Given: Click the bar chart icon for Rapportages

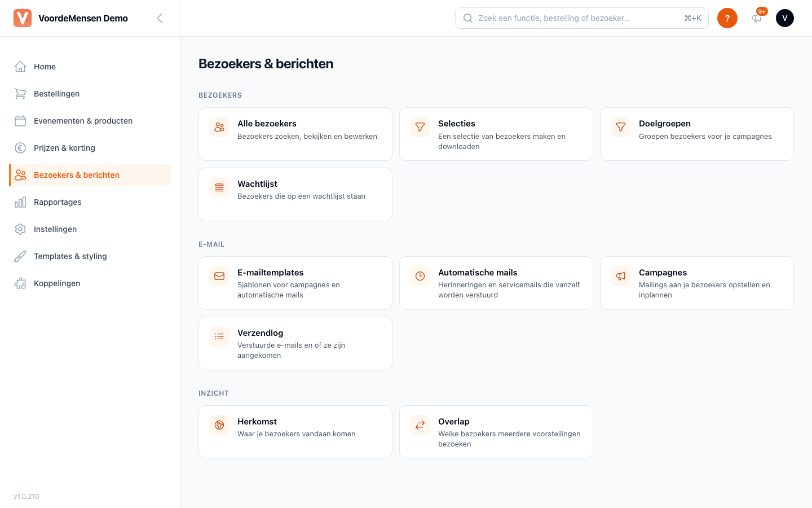Looking at the screenshot, I should tap(20, 202).
